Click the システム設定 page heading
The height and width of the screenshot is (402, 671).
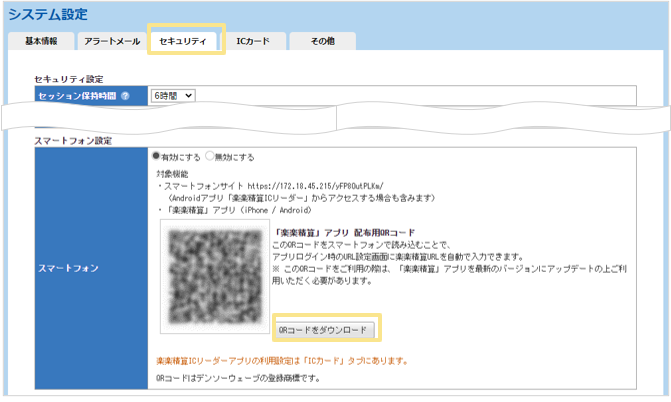48,14
